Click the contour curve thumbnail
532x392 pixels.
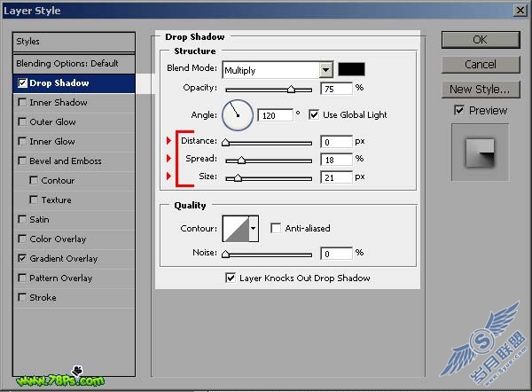click(236, 229)
